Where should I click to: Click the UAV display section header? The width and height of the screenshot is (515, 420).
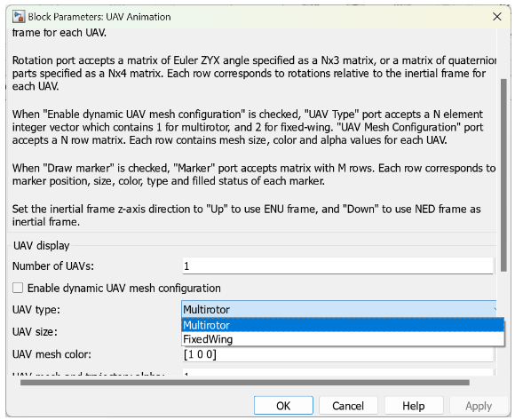42,246
